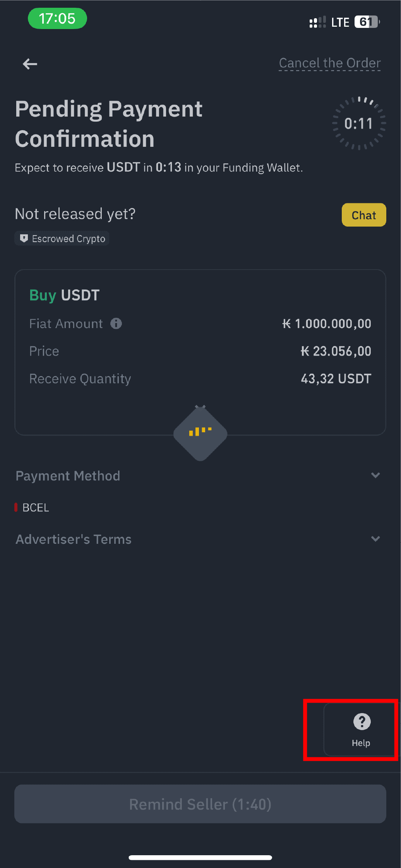Expand the Advertiser's Terms chevron
Image resolution: width=401 pixels, height=868 pixels.
pos(375,539)
